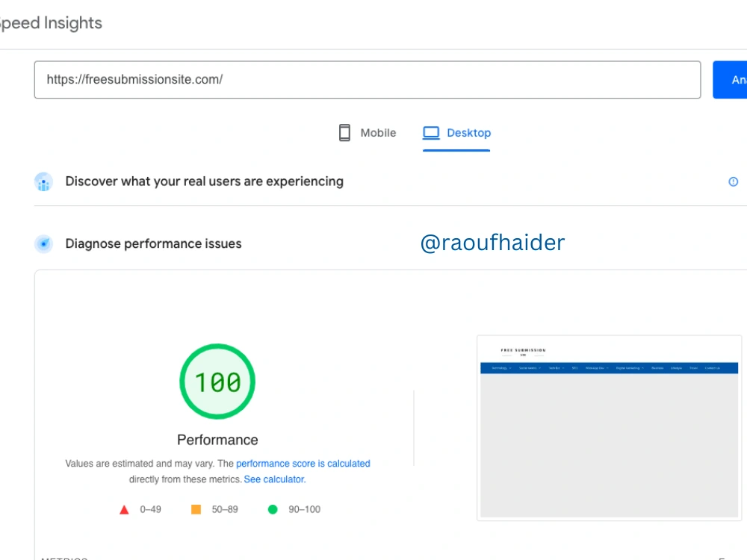This screenshot has height=560, width=747.
Task: Click the '50–89' legend text
Action: tap(225, 509)
